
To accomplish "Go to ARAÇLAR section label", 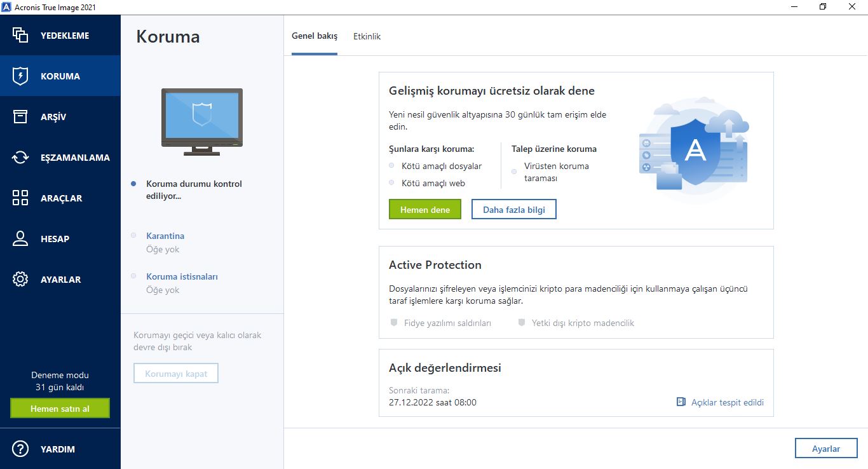I will click(61, 198).
